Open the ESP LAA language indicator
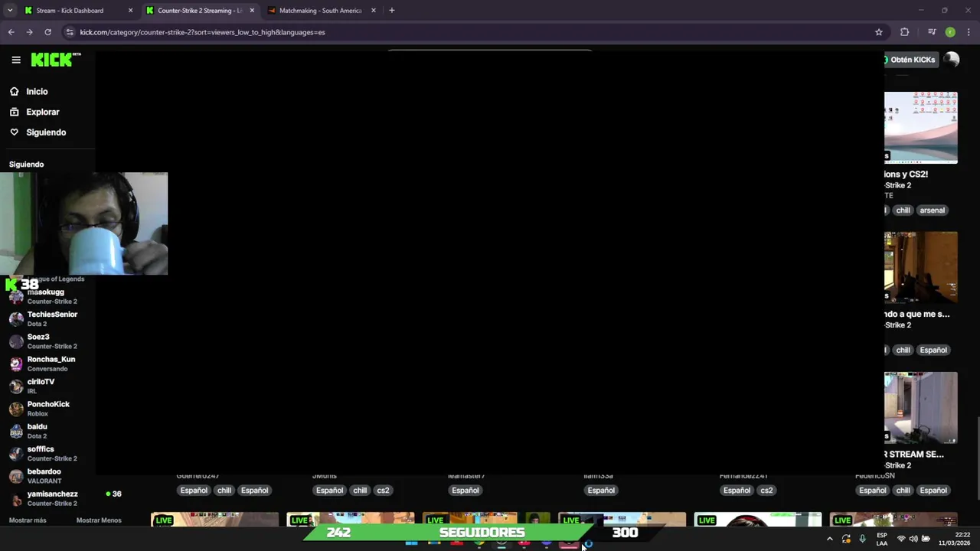The image size is (980, 551). [882, 539]
